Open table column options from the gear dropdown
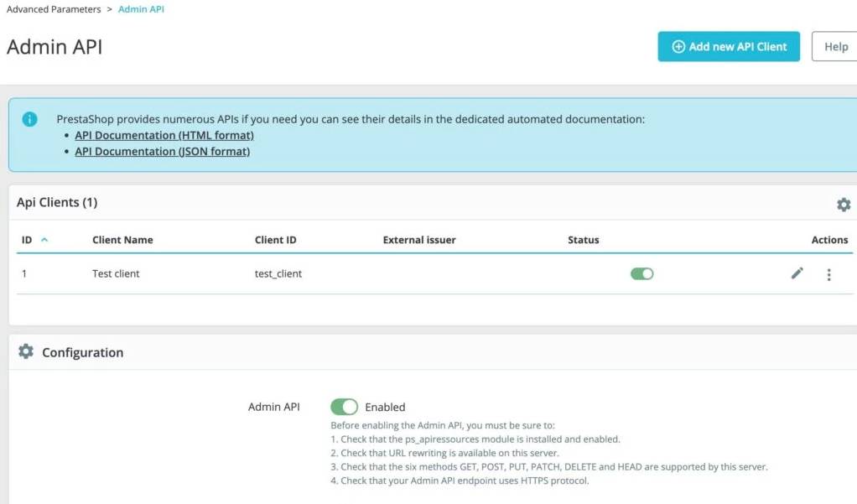The image size is (857, 504). [x=844, y=204]
